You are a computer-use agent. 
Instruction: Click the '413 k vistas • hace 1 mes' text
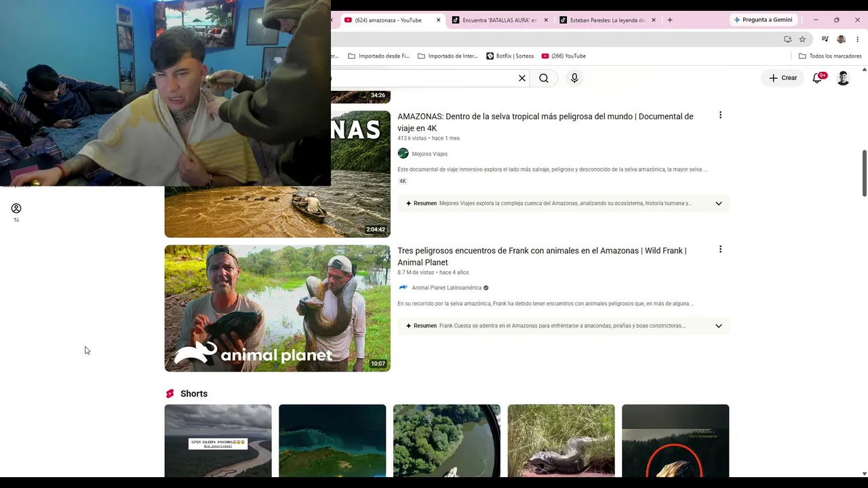(429, 138)
